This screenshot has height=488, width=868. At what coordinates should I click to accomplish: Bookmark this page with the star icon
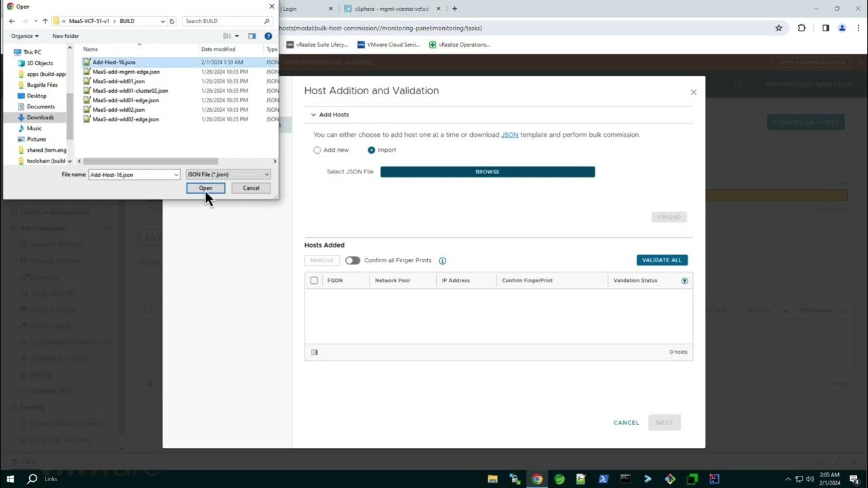pyautogui.click(x=778, y=28)
